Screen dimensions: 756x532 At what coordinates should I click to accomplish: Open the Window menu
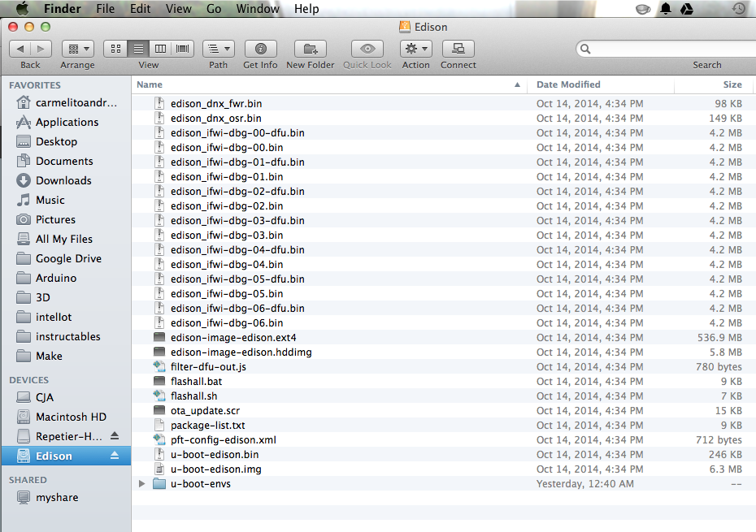click(258, 9)
